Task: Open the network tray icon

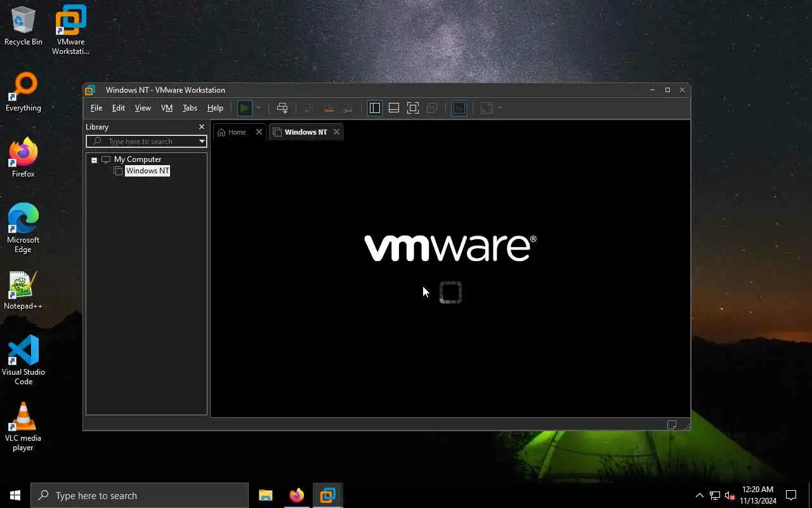Action: (x=714, y=495)
